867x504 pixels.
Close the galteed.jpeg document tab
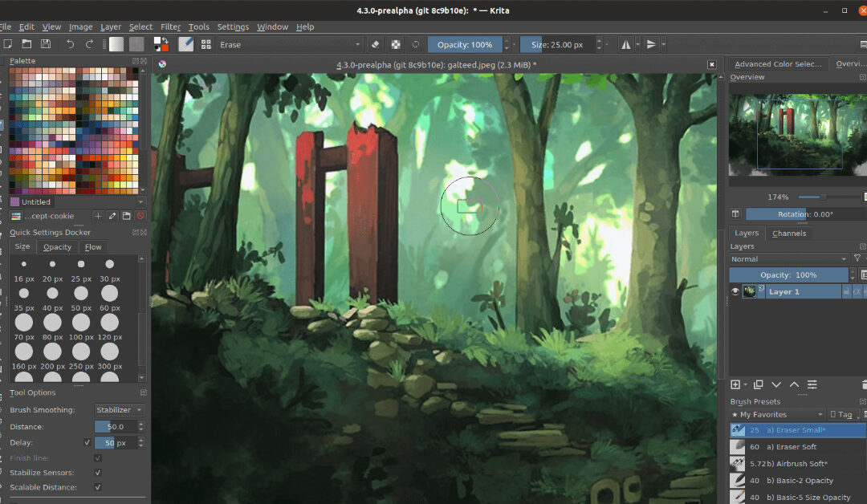(x=712, y=65)
